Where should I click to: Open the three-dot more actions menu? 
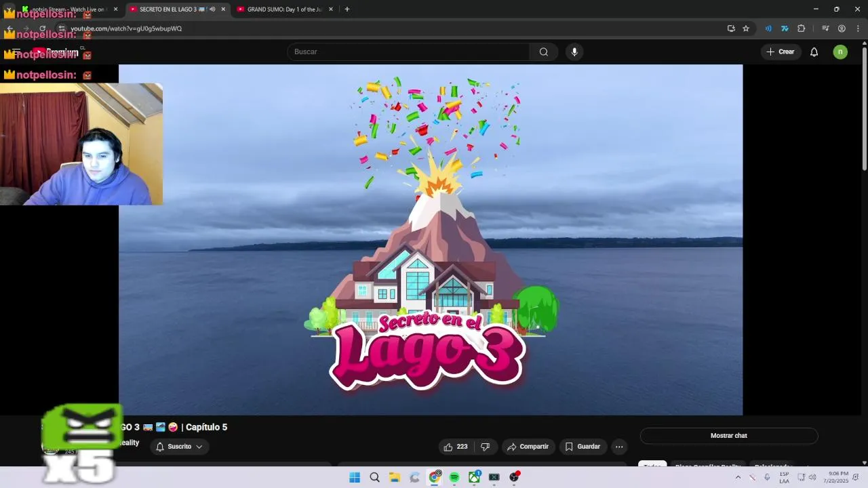pyautogui.click(x=619, y=447)
